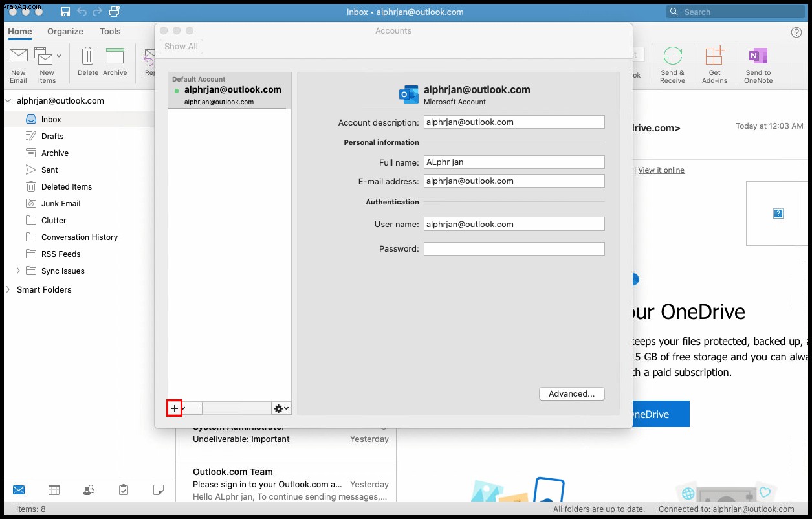Click the minus remove account button

(195, 408)
